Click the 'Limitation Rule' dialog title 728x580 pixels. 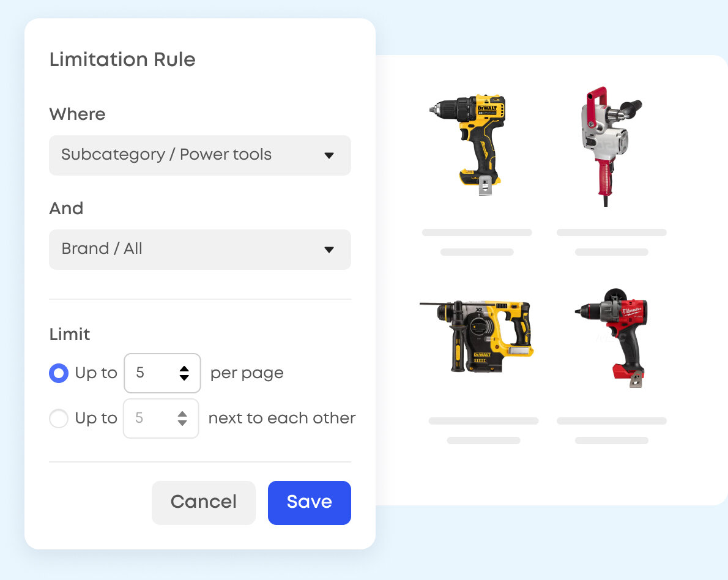[122, 59]
